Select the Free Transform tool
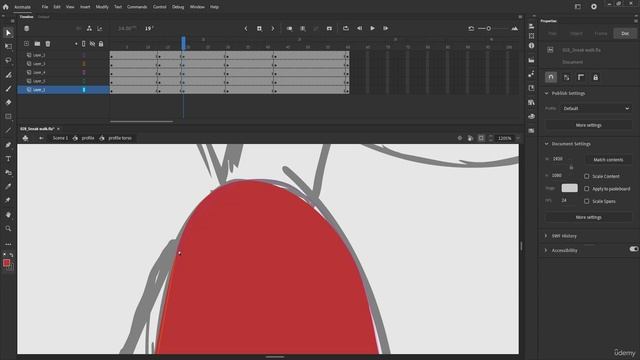This screenshot has height=360, width=640. (8, 47)
